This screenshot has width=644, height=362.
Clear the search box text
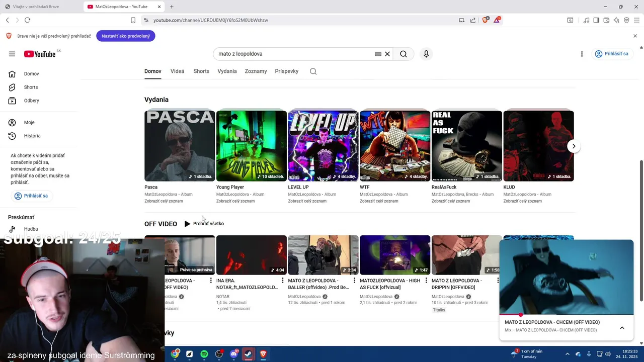point(387,54)
